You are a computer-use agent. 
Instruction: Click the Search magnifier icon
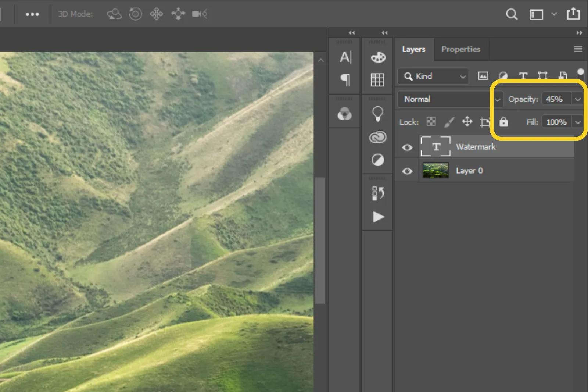coord(512,14)
